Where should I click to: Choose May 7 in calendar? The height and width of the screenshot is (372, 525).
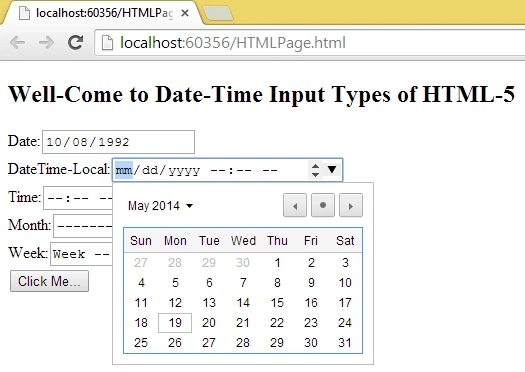click(243, 283)
